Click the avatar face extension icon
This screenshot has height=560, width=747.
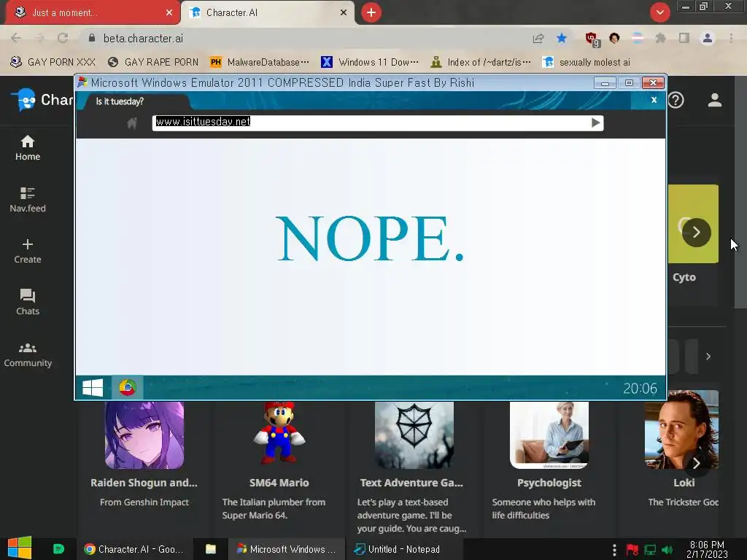click(x=614, y=38)
